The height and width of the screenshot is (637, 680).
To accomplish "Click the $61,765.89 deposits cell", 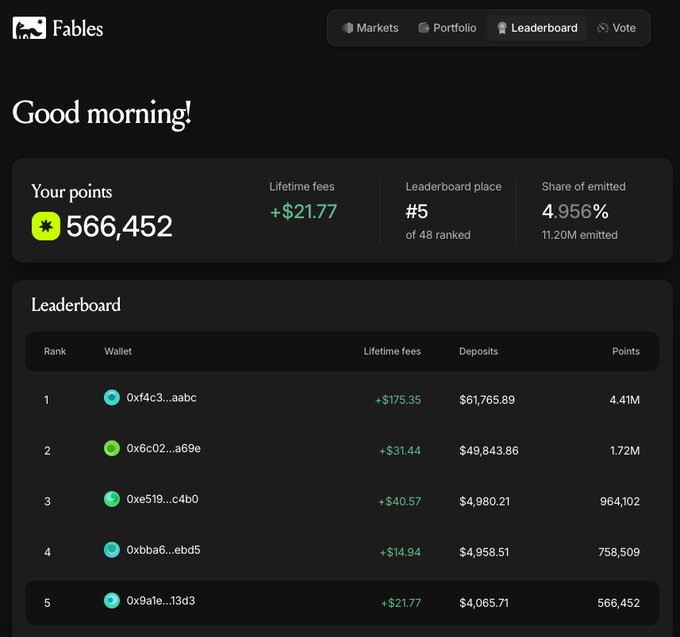I will (487, 400).
